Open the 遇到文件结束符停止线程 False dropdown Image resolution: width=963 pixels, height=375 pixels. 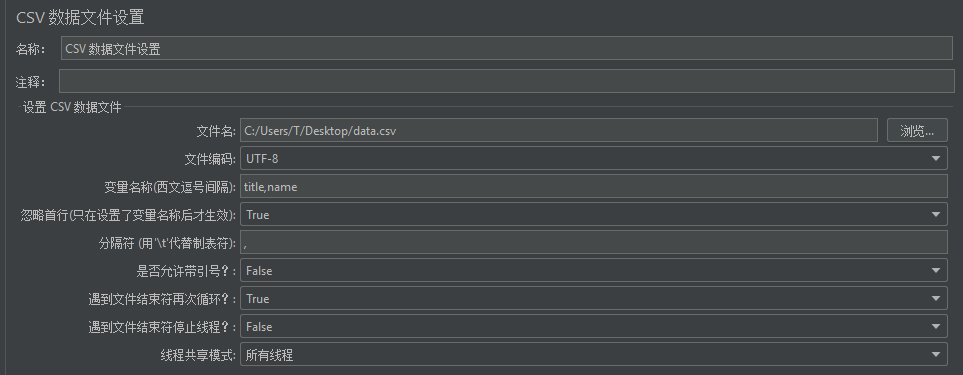click(593, 327)
